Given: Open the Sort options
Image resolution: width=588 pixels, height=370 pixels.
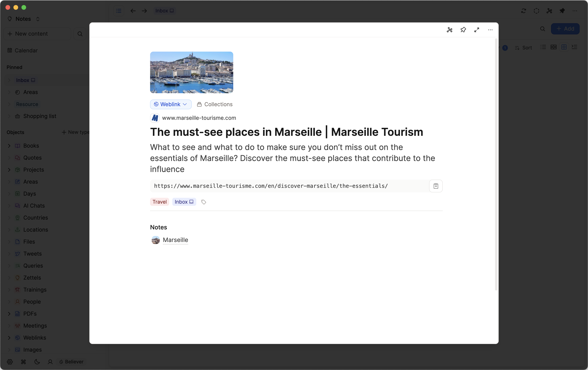Looking at the screenshot, I should coord(523,48).
